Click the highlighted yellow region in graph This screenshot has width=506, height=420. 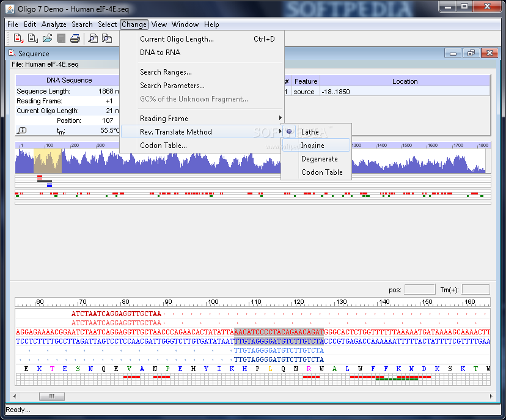48,161
